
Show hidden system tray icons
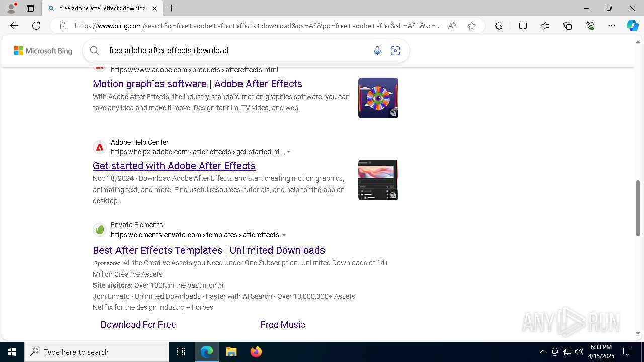coord(542,352)
